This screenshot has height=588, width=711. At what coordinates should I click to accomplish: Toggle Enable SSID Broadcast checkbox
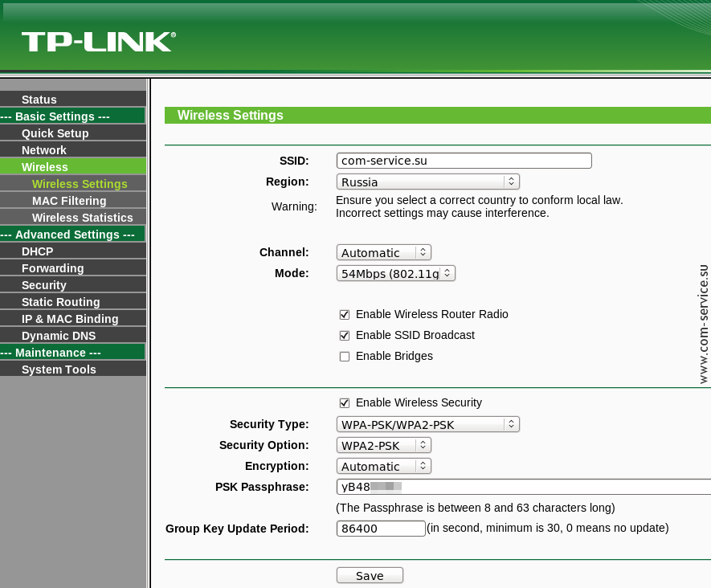tap(345, 336)
